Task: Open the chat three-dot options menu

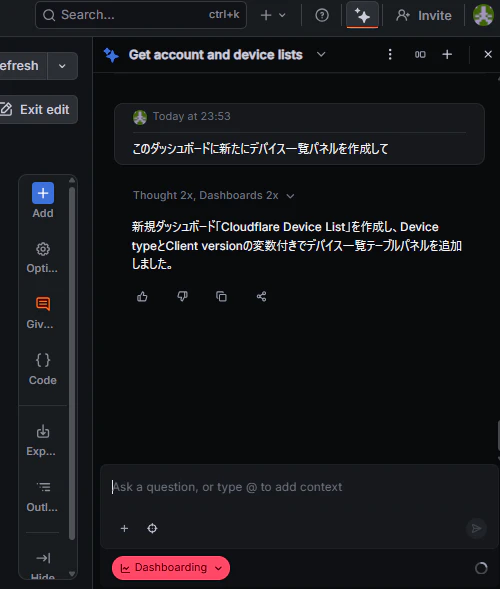Action: point(390,55)
